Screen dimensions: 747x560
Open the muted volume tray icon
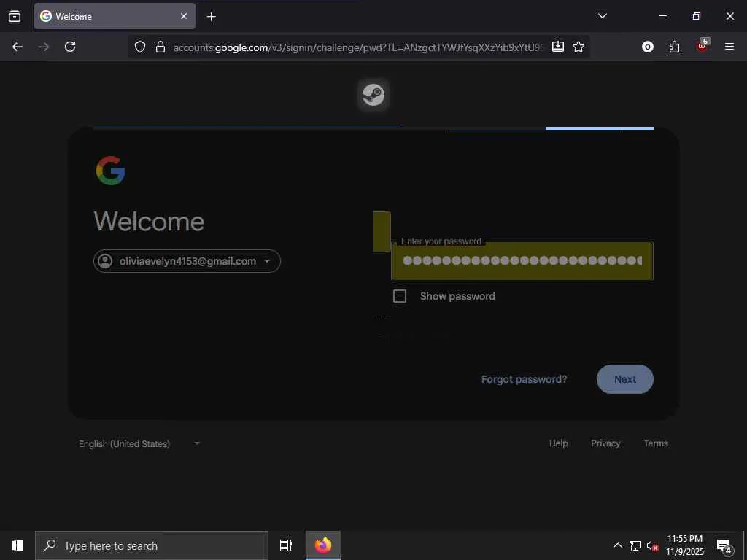pos(652,546)
